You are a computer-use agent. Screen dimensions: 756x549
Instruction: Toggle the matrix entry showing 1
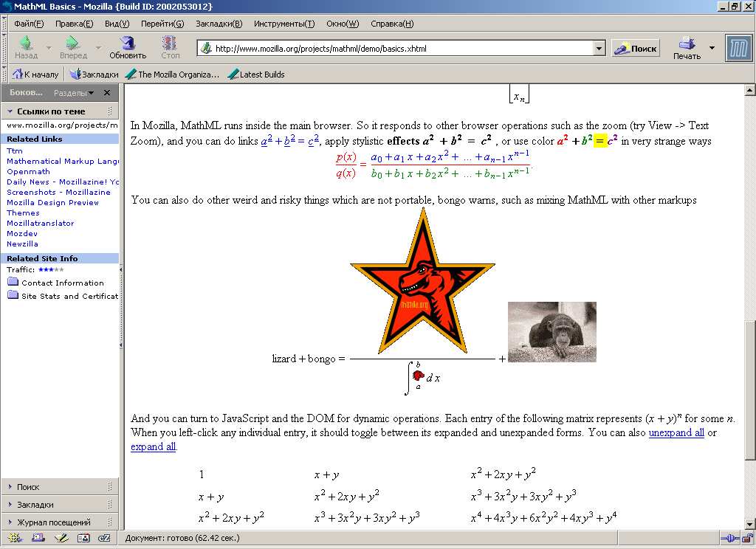[202, 474]
